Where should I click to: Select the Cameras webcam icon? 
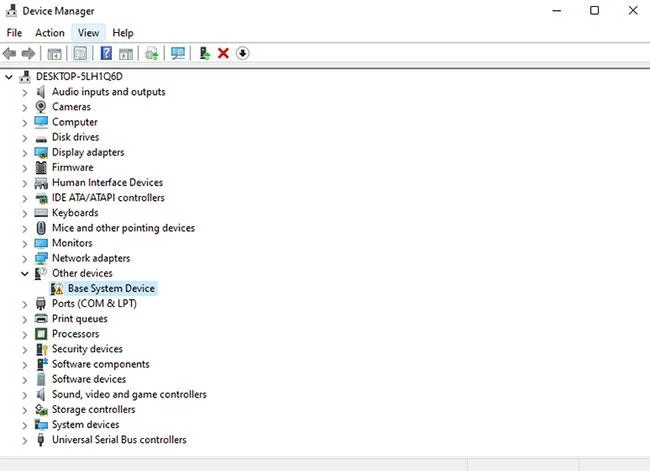pos(41,107)
